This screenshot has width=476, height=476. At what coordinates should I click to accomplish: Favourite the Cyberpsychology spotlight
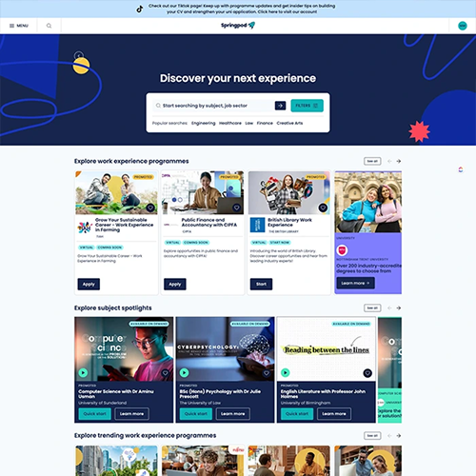(267, 373)
